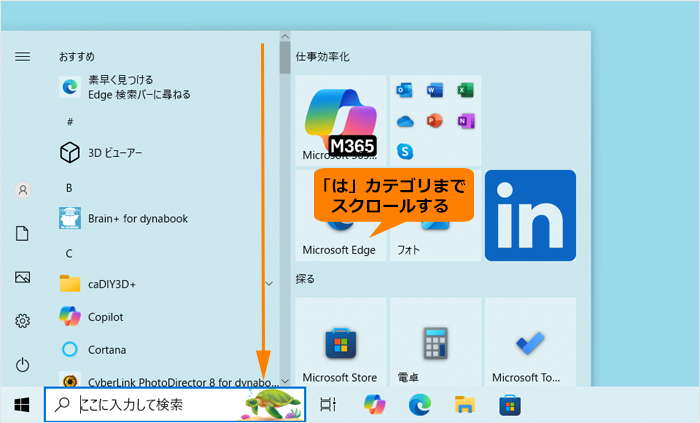Jump to letter index # header

70,122
